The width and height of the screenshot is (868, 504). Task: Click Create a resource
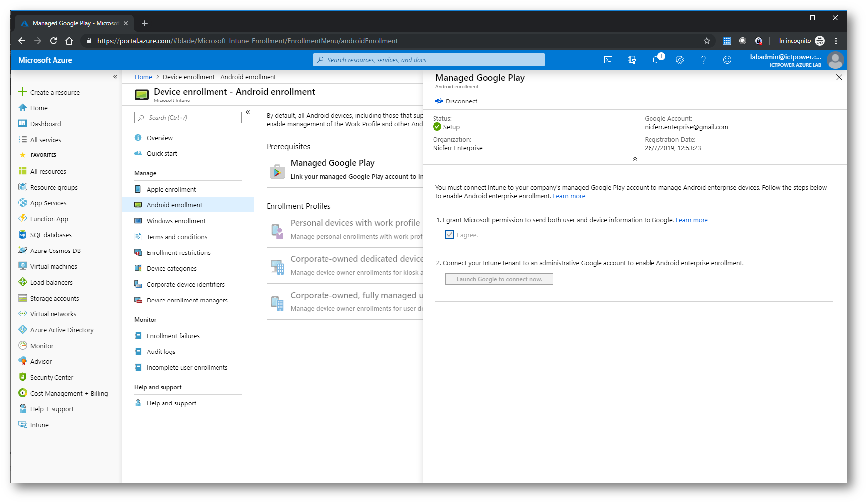(49, 92)
